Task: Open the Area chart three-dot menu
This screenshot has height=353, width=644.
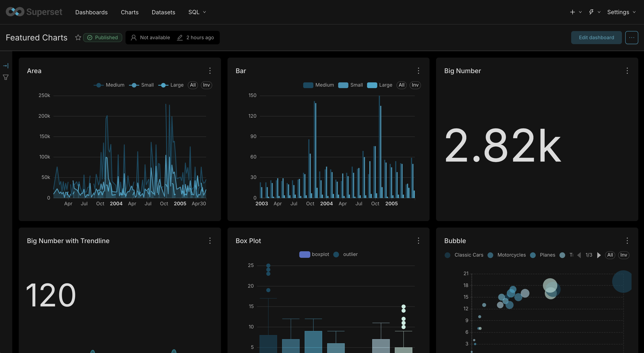Action: pos(210,71)
